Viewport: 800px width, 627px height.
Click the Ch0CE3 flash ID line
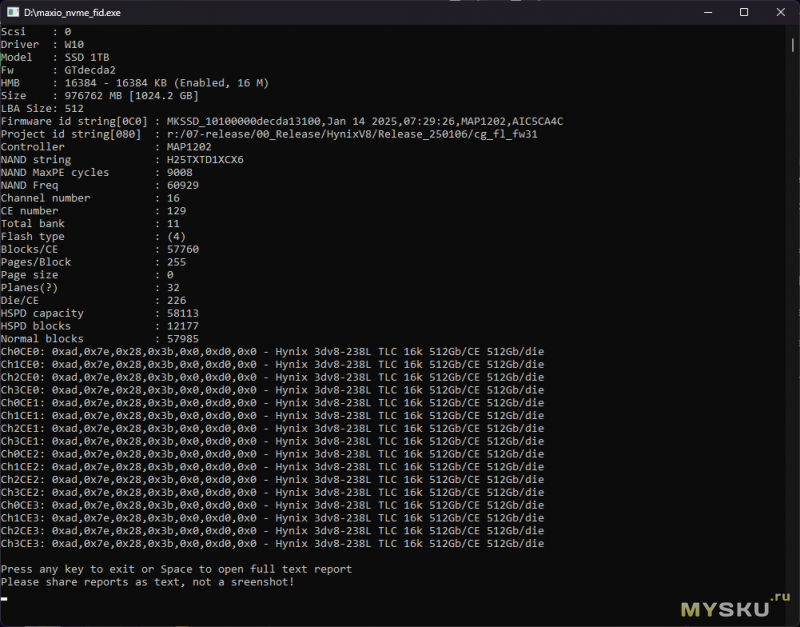tap(272, 505)
